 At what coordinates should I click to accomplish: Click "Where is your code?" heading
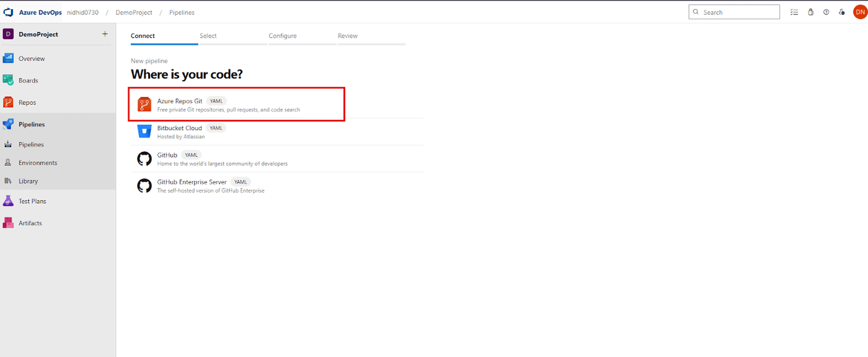pos(187,74)
